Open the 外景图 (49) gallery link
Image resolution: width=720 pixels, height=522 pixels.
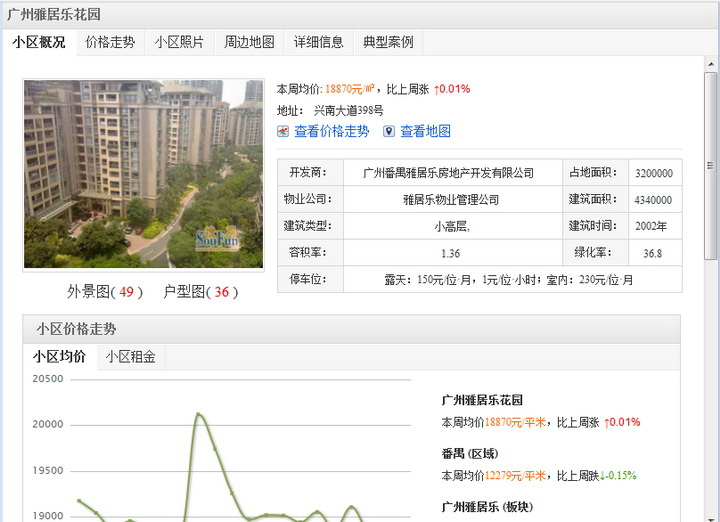pos(105,292)
